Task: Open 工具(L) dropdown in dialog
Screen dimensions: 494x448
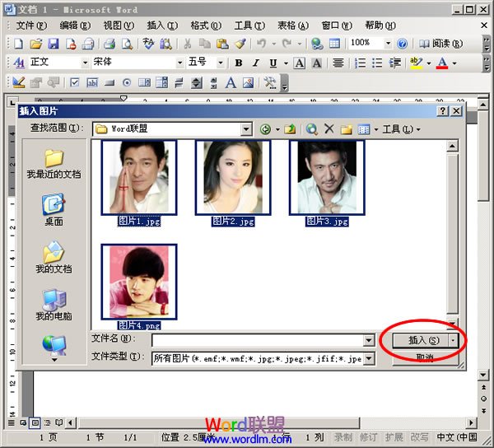Action: click(401, 129)
